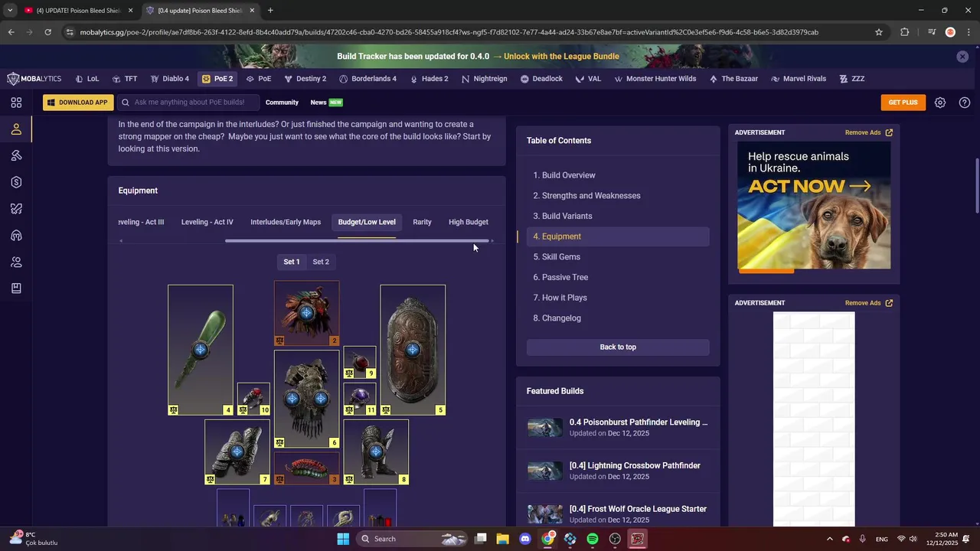Jump to Passive Tree in contents
The height and width of the screenshot is (551, 980).
click(560, 277)
